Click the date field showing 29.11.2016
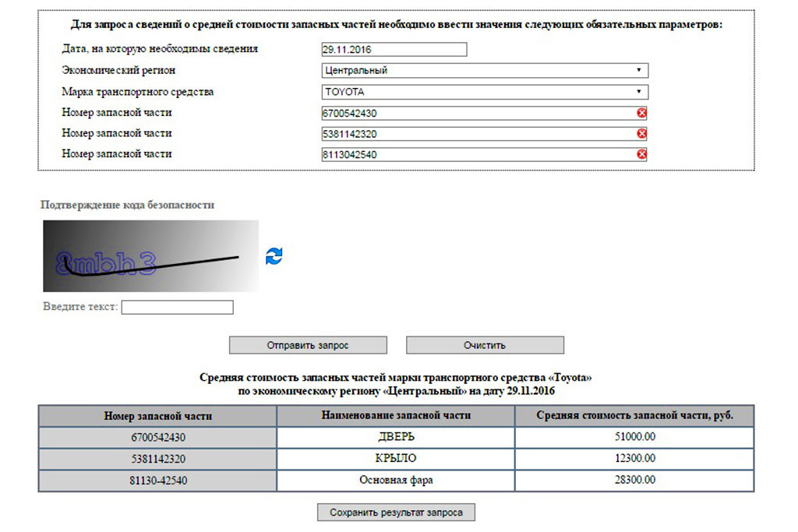The width and height of the screenshot is (798, 532). tap(394, 50)
